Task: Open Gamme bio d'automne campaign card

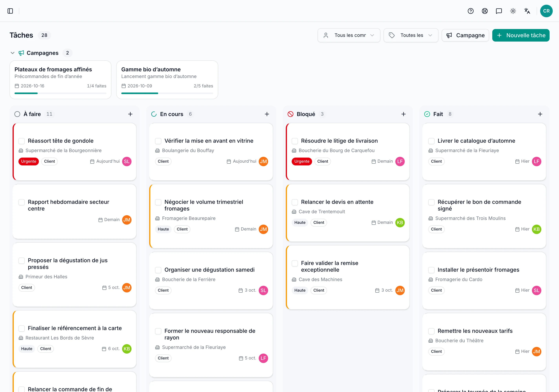Action: tap(167, 80)
